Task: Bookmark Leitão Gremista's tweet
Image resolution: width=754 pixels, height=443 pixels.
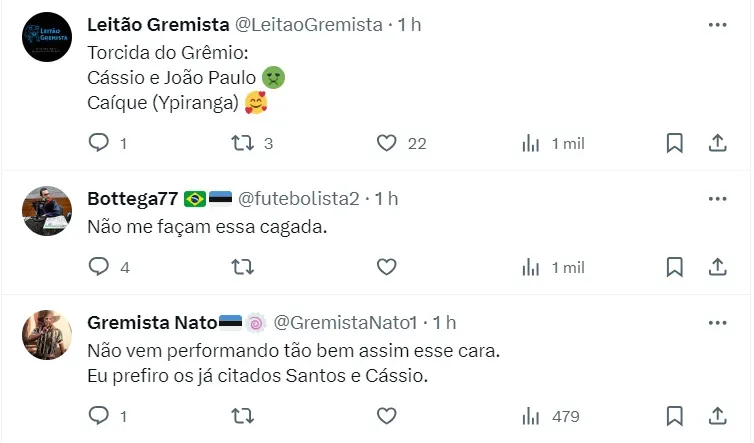Action: 675,143
